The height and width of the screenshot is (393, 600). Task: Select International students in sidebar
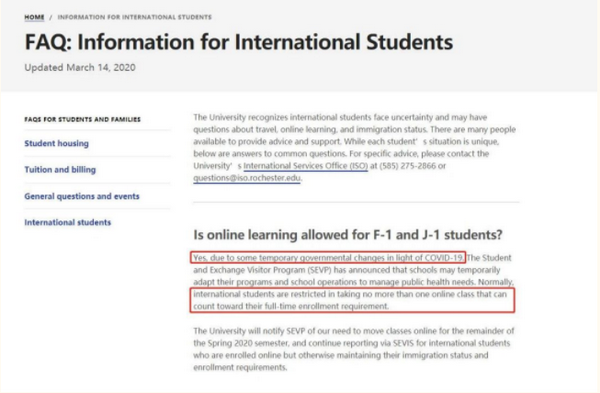click(68, 222)
